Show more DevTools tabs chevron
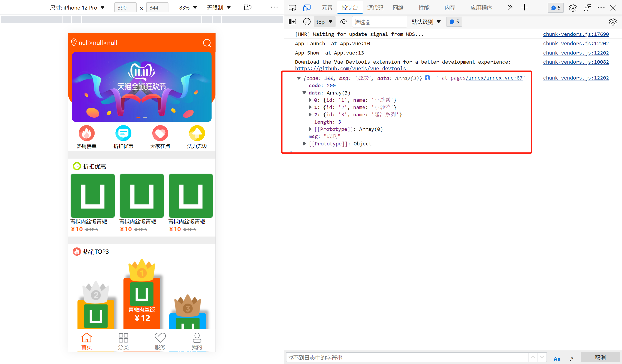Viewport: 622px width, 364px height. pos(510,7)
